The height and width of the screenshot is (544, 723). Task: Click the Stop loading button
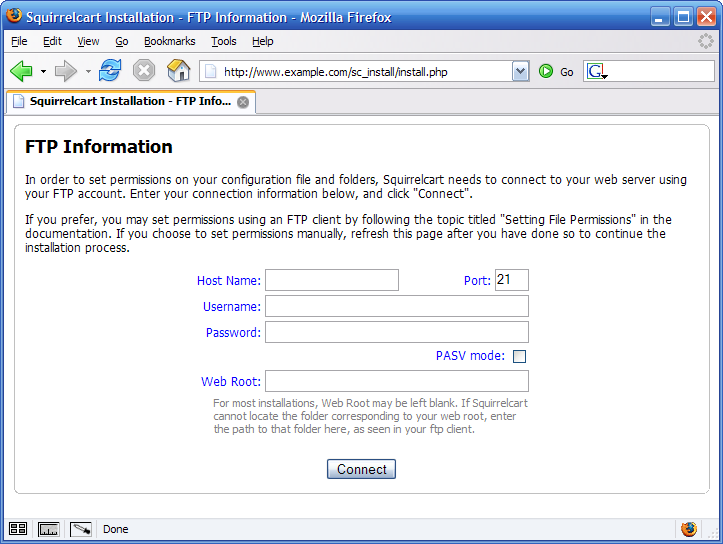click(144, 71)
